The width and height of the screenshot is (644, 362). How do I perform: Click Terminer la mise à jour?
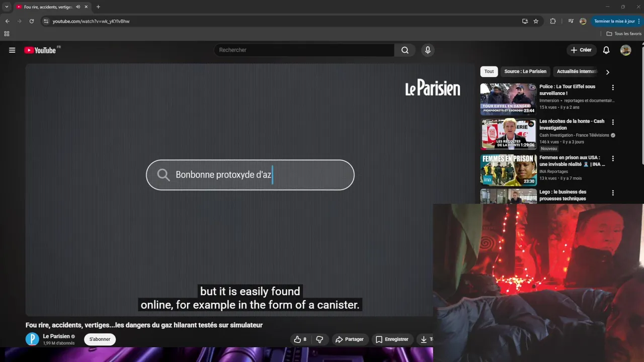(617, 21)
